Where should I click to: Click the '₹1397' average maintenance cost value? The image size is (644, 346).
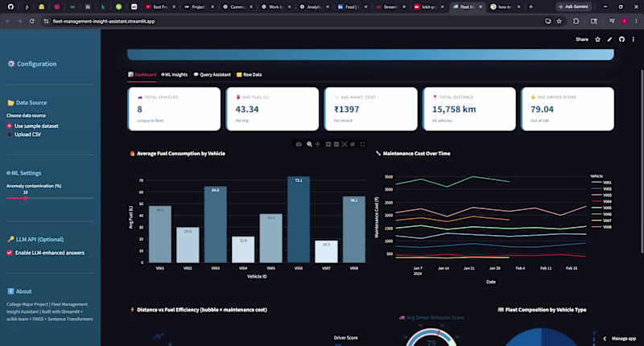click(x=347, y=109)
